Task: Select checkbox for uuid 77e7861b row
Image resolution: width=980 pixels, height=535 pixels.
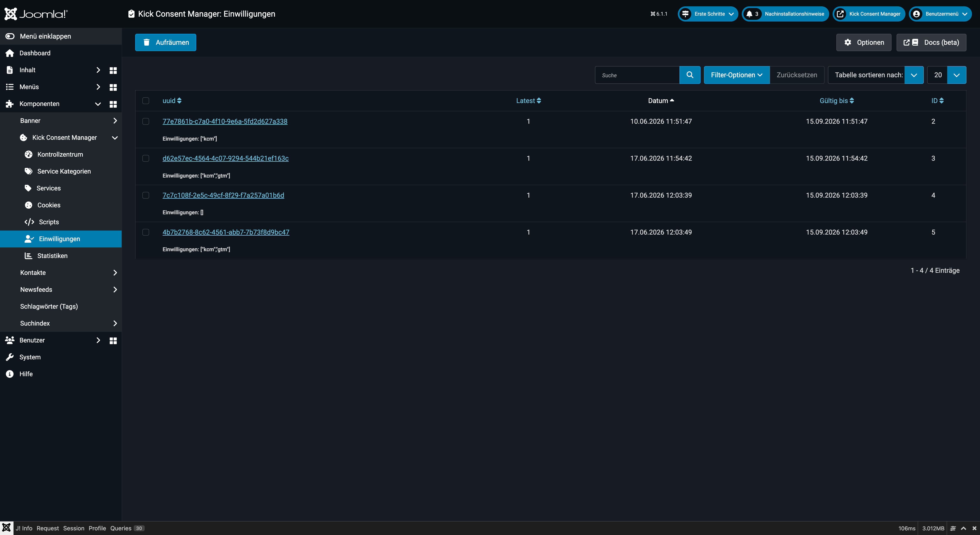Action: [x=146, y=121]
